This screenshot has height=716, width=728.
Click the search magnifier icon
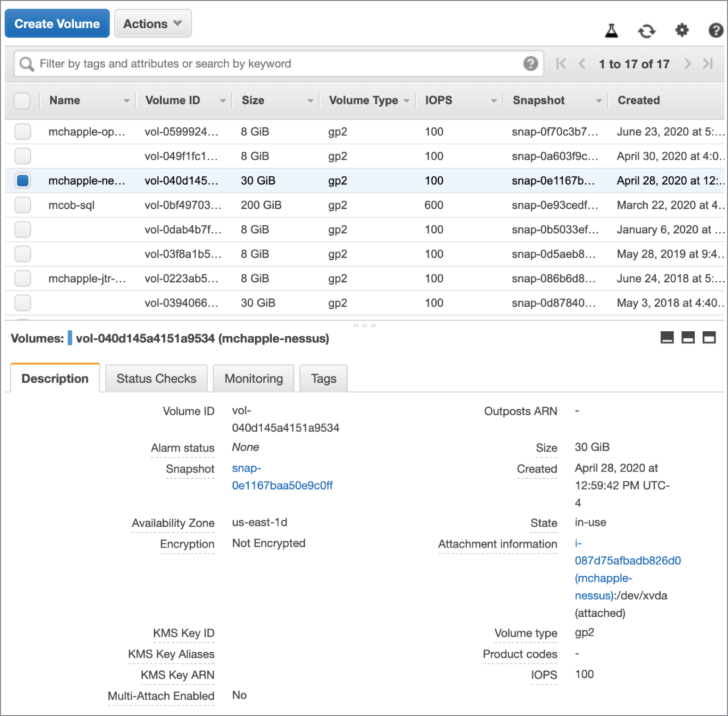coord(27,64)
